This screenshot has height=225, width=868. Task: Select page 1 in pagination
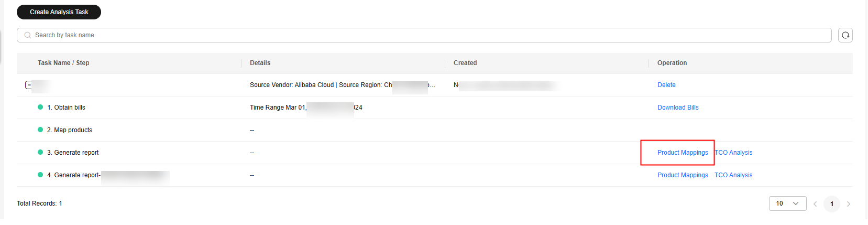tap(832, 204)
